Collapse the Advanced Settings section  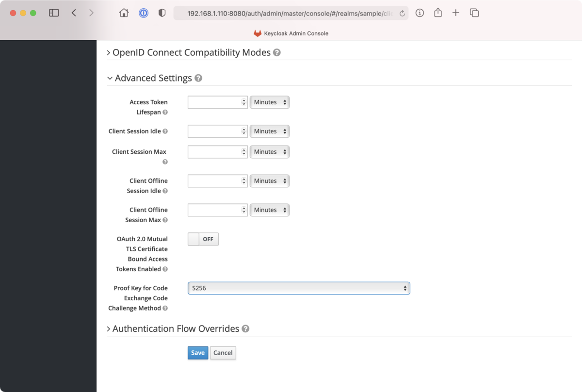click(149, 78)
